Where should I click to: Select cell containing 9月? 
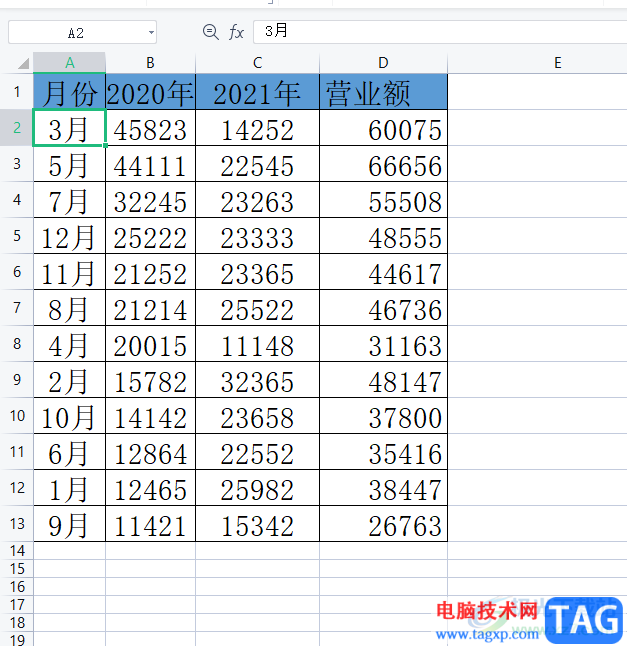click(x=70, y=524)
